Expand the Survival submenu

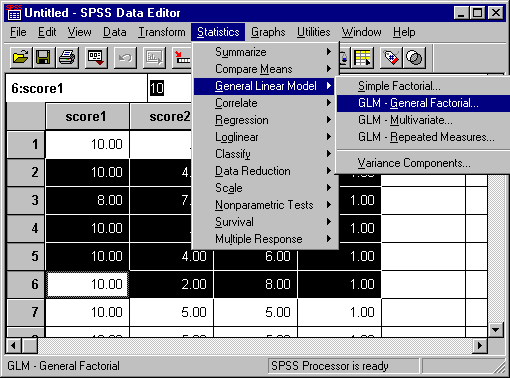(x=265, y=222)
